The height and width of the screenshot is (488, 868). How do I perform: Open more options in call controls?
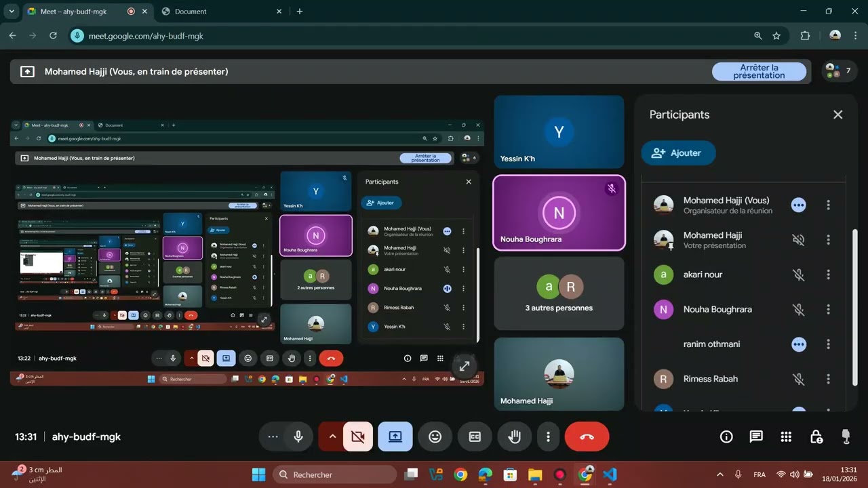click(548, 437)
